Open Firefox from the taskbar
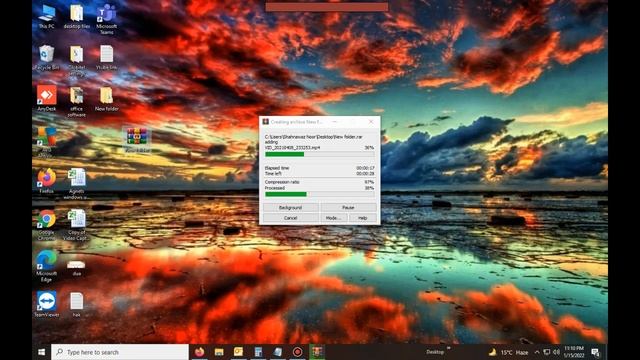 pos(200,352)
